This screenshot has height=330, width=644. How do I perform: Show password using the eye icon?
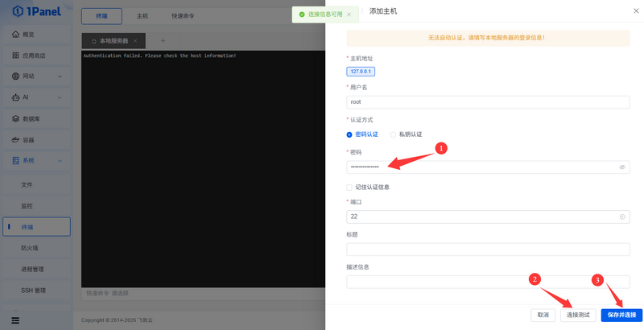[622, 167]
